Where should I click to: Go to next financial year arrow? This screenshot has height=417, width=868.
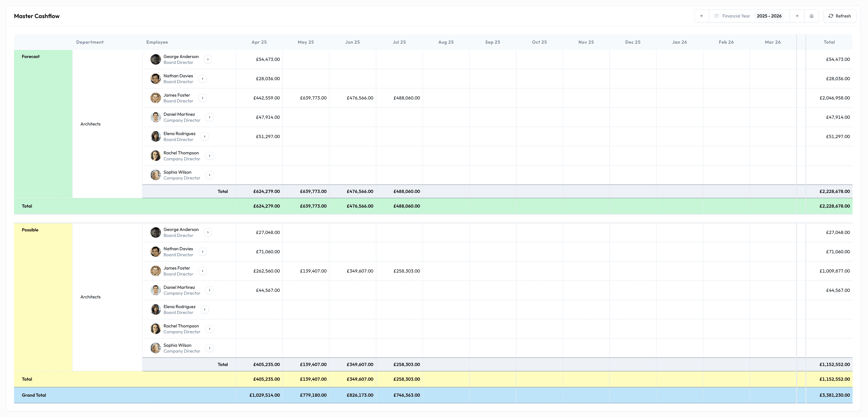click(x=797, y=16)
